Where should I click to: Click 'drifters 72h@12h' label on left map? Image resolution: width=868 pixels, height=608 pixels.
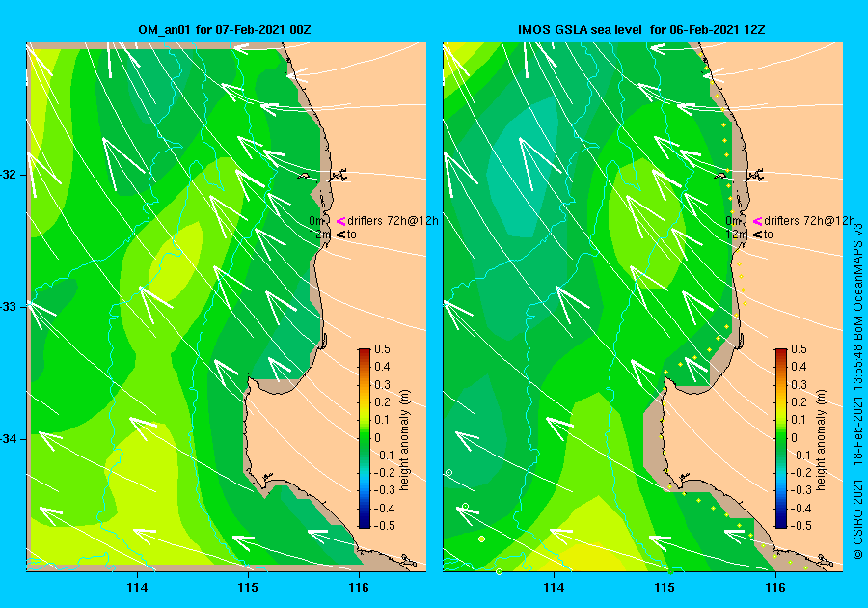coord(393,221)
